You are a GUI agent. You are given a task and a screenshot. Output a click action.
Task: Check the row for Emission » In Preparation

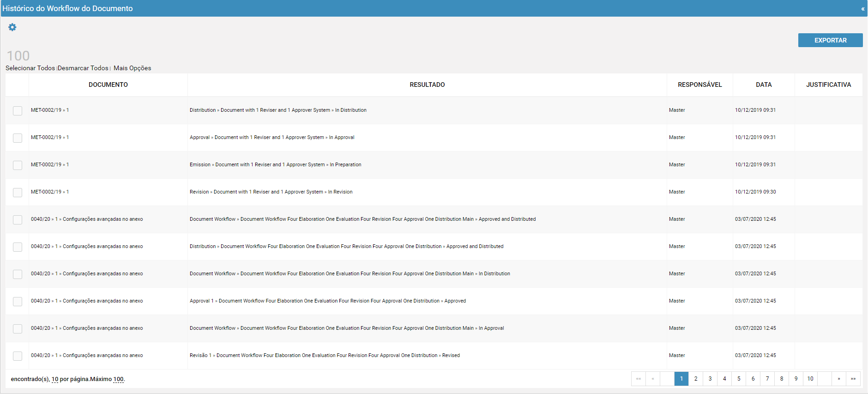pos(18,165)
